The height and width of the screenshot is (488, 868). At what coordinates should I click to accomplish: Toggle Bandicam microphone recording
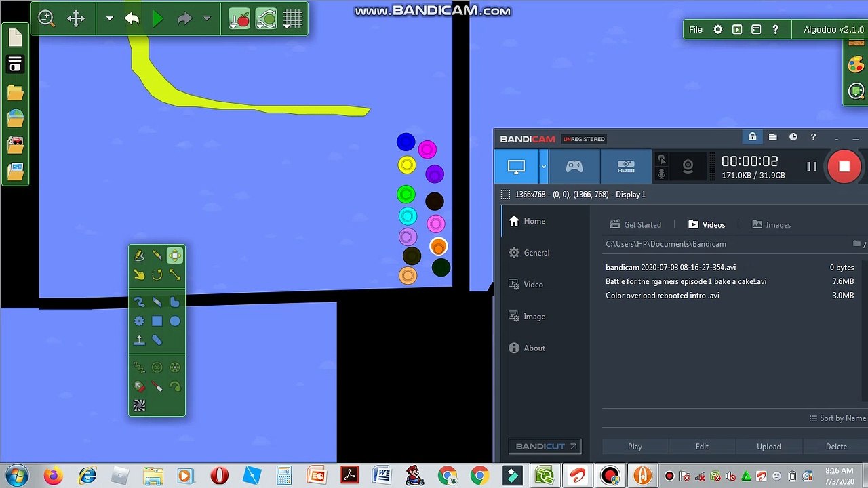662,174
